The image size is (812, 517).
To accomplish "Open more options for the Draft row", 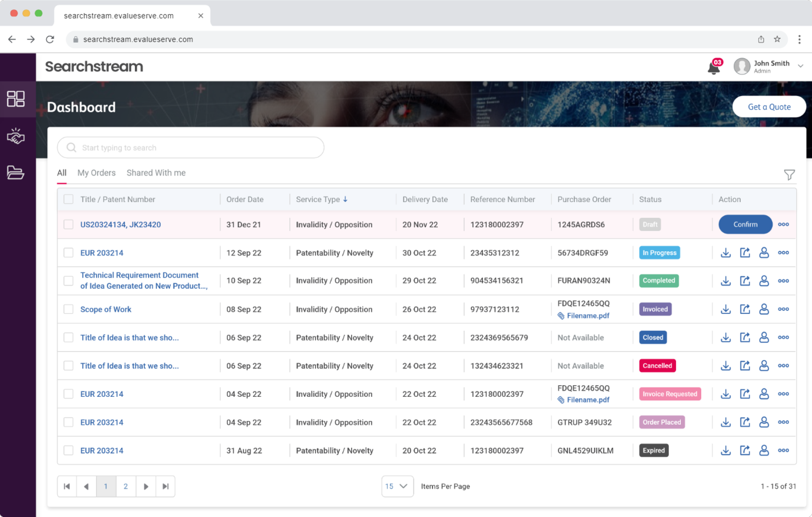I will (783, 224).
